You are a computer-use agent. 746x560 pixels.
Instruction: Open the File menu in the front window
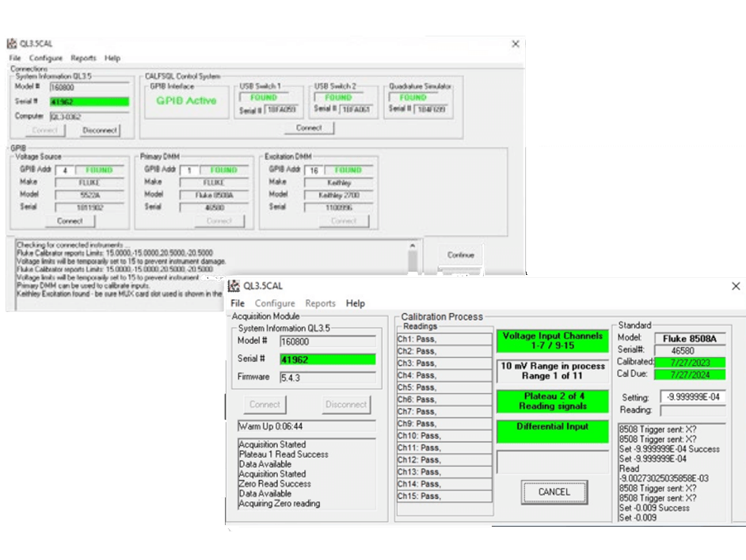[238, 303]
